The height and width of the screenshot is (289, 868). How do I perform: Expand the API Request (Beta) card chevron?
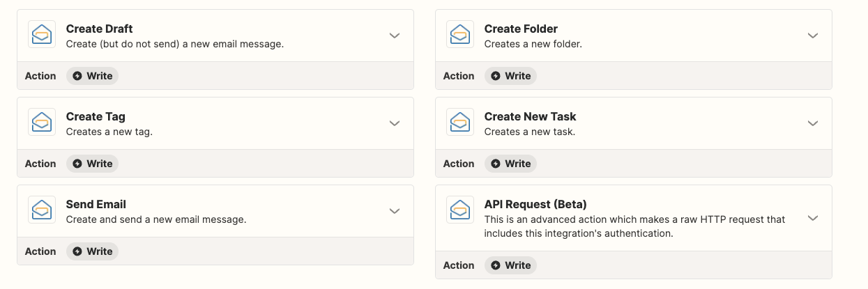coord(813,218)
